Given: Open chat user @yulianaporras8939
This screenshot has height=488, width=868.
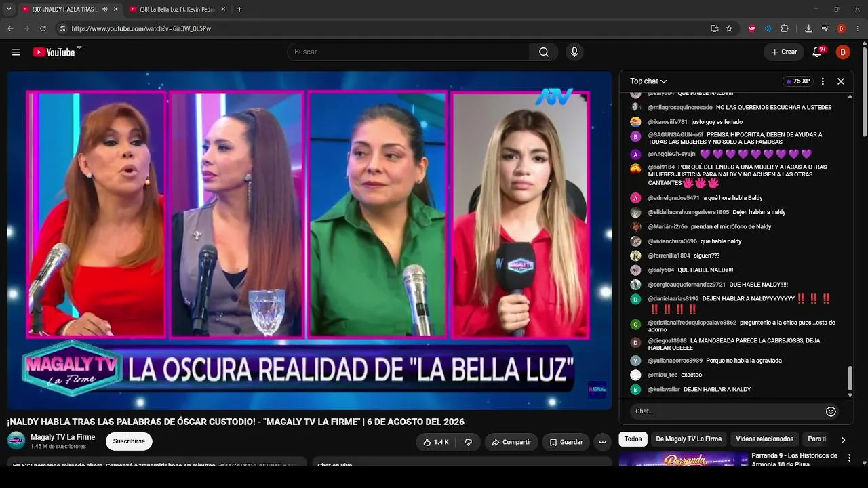Looking at the screenshot, I should coord(675,361).
